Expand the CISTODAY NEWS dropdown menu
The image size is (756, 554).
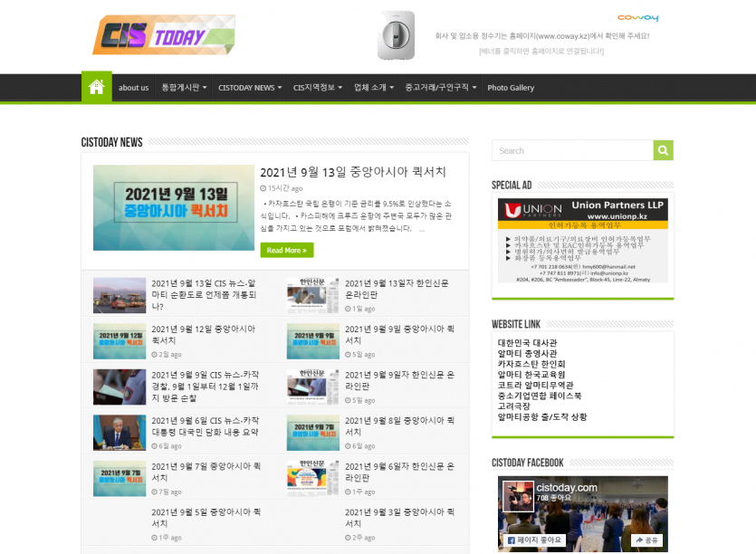click(250, 88)
